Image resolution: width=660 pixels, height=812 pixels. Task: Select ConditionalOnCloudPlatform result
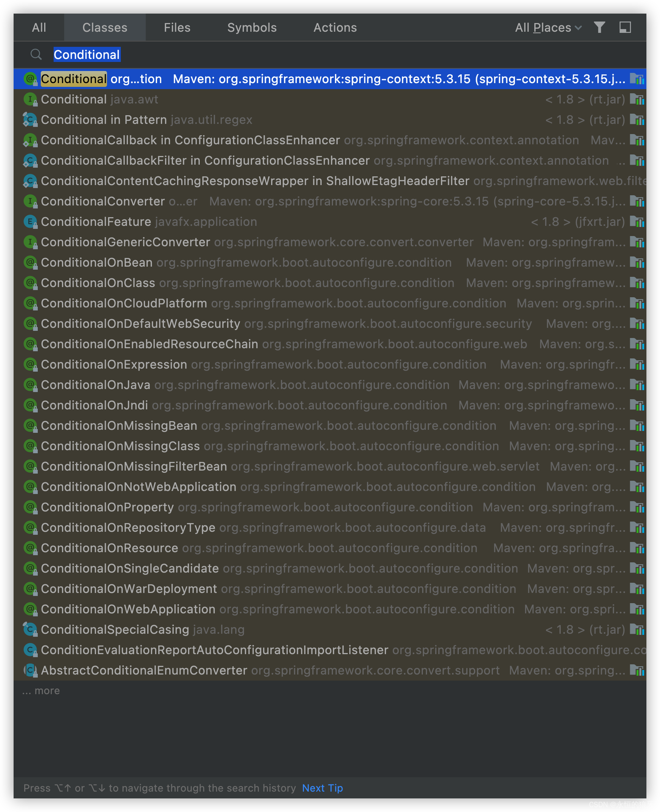[x=330, y=303]
